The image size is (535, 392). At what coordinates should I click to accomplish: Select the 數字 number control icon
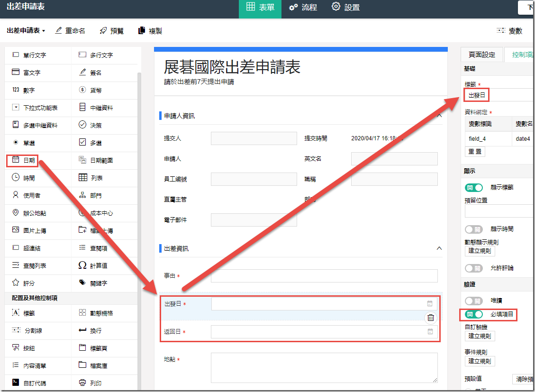pos(16,90)
